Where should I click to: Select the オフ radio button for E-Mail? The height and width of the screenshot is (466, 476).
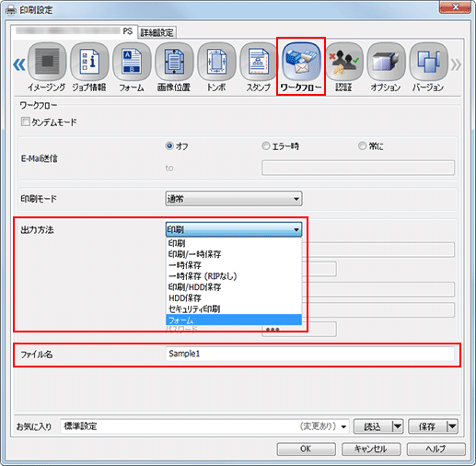169,146
